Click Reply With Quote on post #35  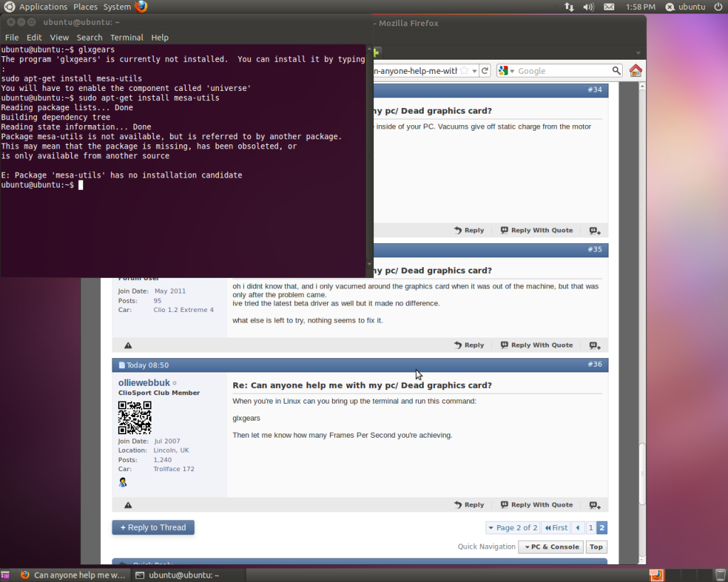click(536, 345)
